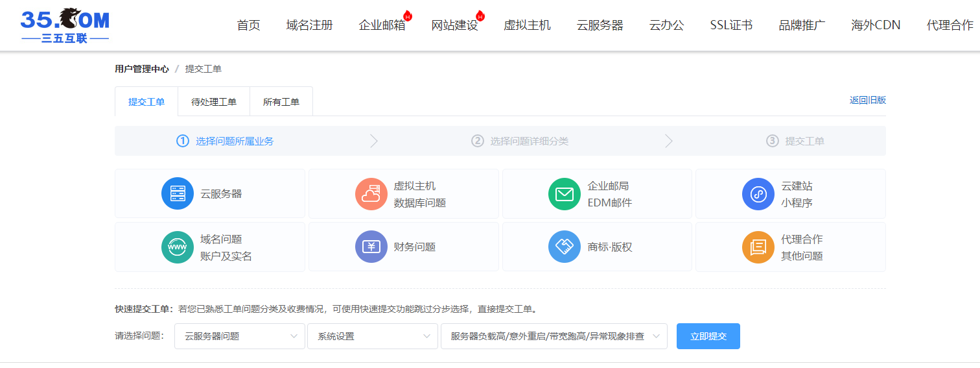The width and height of the screenshot is (980, 368).
Task: Expand the 系统设置 dropdown
Action: (x=372, y=336)
